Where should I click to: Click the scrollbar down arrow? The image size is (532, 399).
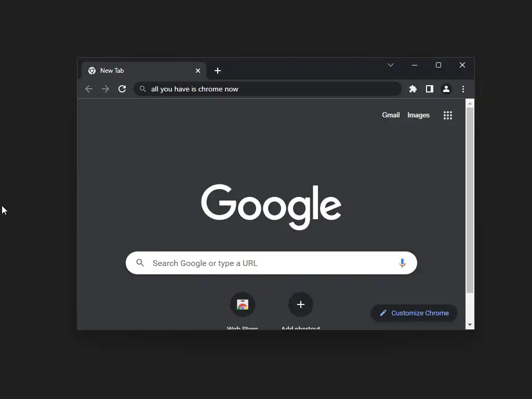coord(470,325)
